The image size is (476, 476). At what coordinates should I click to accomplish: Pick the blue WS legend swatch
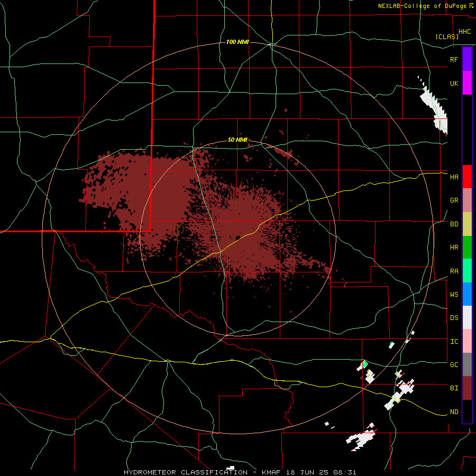click(x=467, y=294)
